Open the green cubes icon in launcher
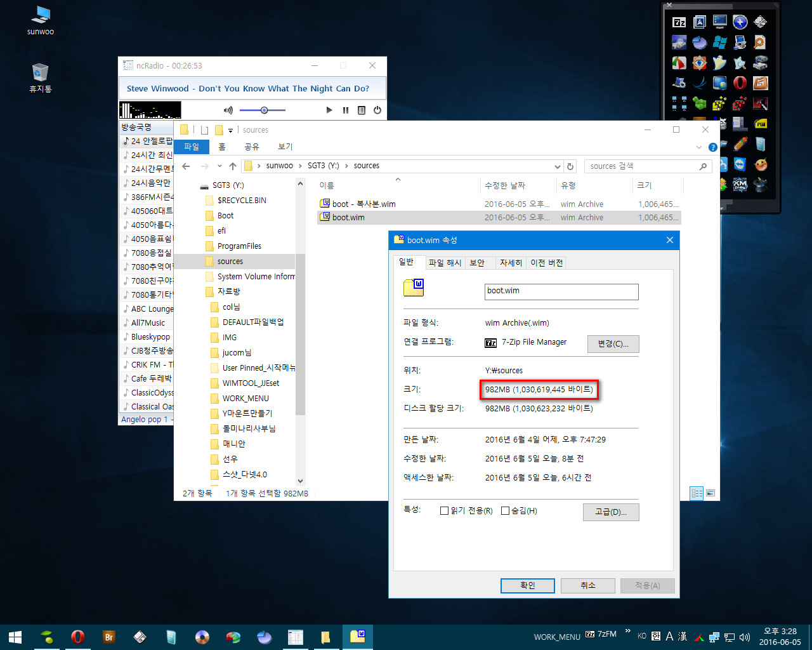This screenshot has height=650, width=812. pyautogui.click(x=700, y=103)
